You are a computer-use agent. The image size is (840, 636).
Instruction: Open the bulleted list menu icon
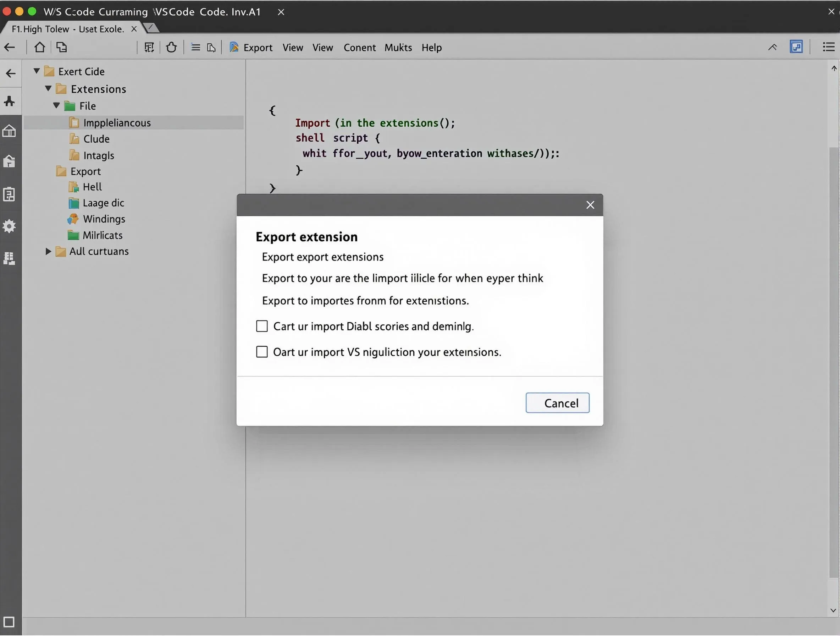[x=828, y=47]
